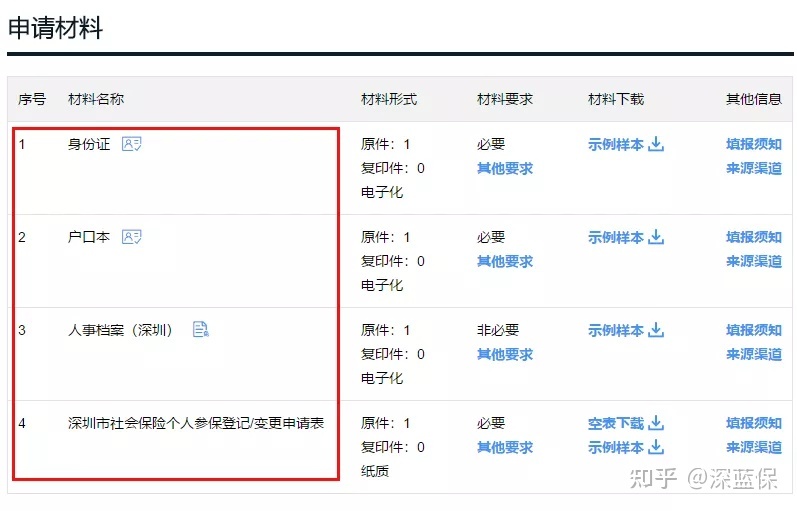The height and width of the screenshot is (511, 797).
Task: Click the 身份证 material name
Action: click(x=89, y=144)
